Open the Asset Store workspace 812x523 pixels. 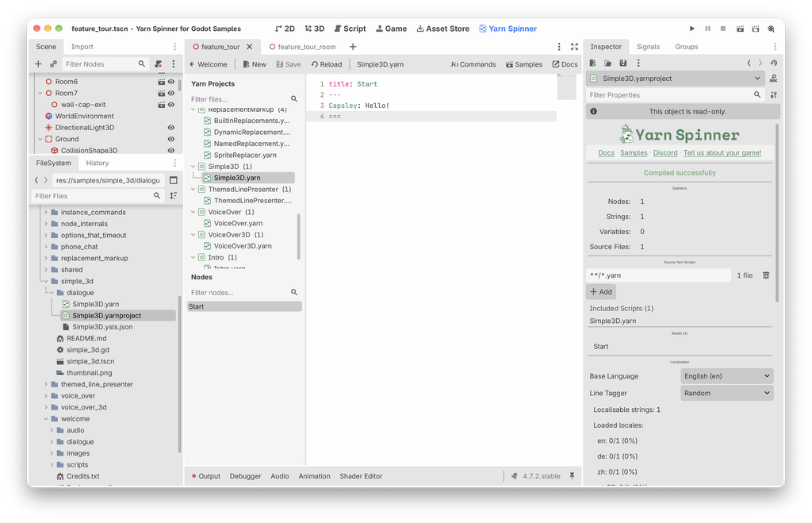coord(442,29)
